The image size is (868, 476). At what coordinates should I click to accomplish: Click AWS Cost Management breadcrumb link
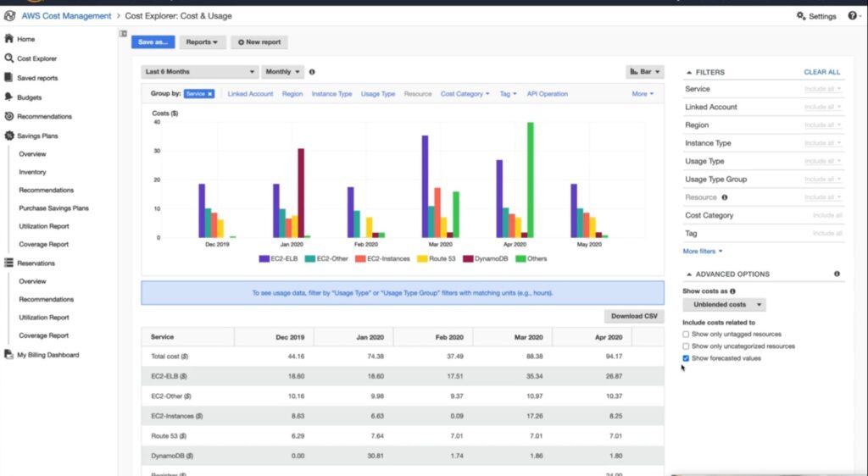click(x=66, y=16)
